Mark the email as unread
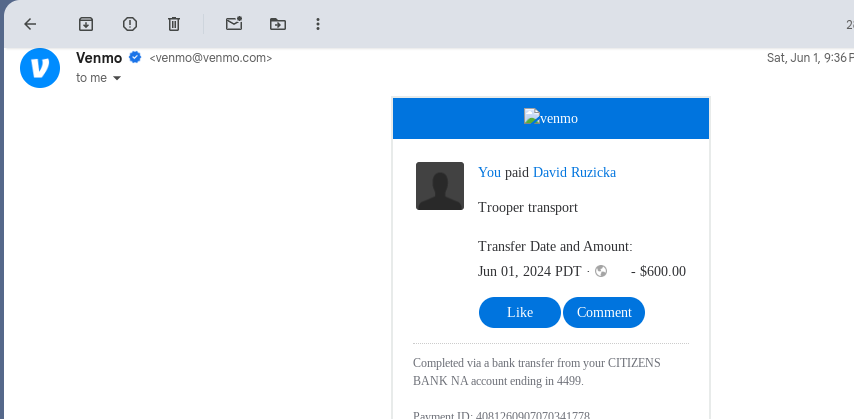This screenshot has width=854, height=419. coord(234,24)
